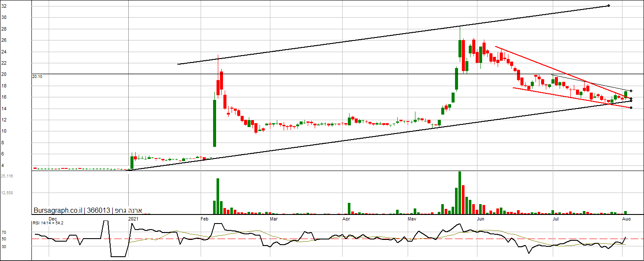Click the 26 price label on the y-axis
The height and width of the screenshot is (261, 644).
click(x=3, y=40)
